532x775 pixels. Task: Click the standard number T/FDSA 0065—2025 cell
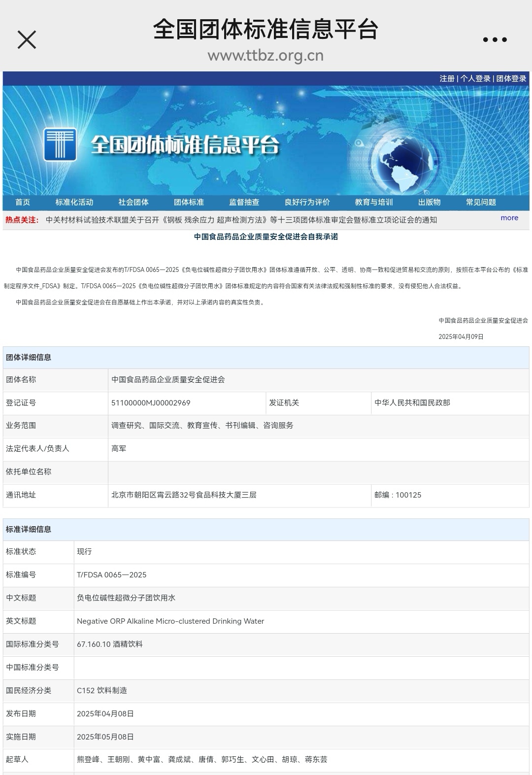point(112,575)
